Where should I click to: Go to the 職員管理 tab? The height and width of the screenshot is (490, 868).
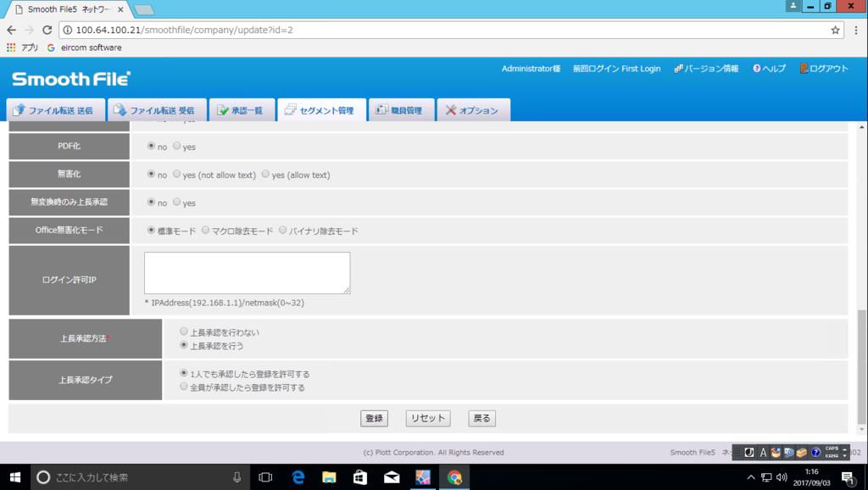(401, 110)
